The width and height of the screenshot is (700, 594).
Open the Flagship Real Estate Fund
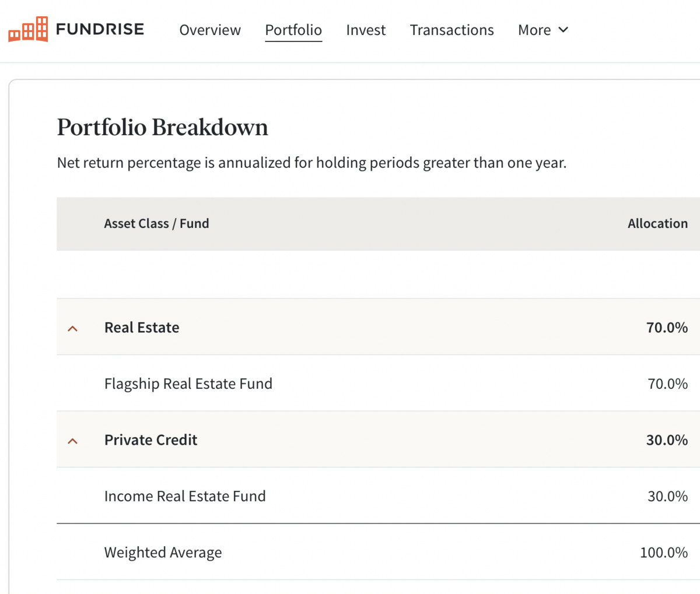tap(188, 384)
